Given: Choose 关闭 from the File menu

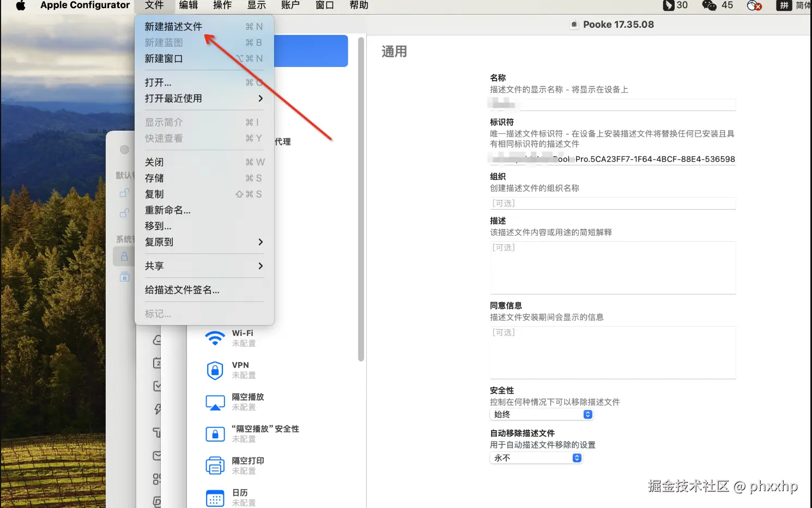Looking at the screenshot, I should point(204,162).
